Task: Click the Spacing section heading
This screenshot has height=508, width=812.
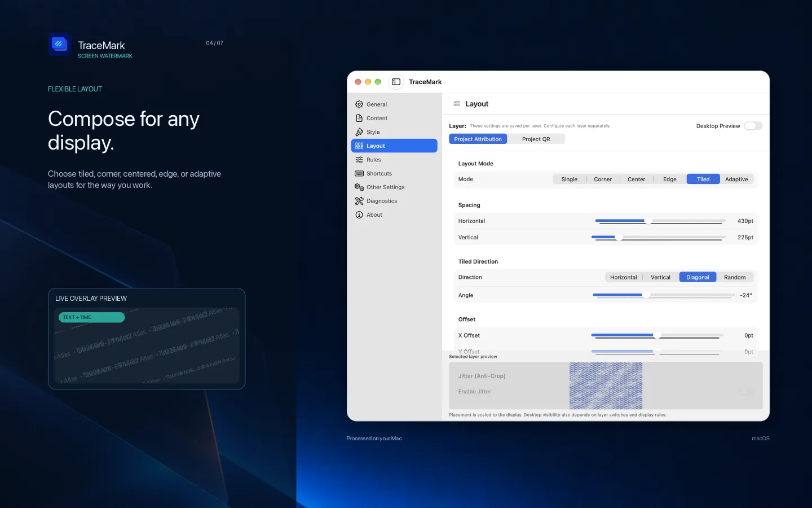Action: pos(469,205)
